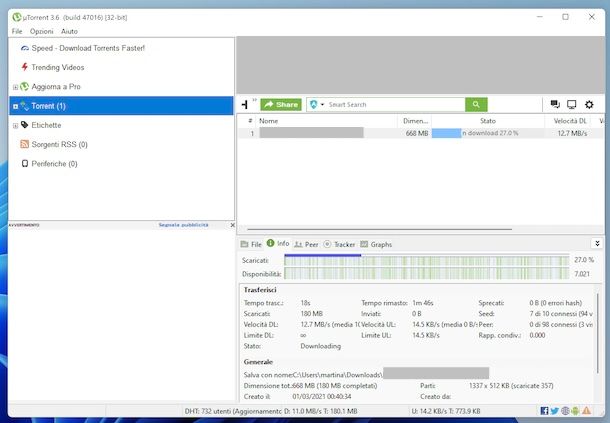This screenshot has width=610, height=423.
Task: Click the speedometer icon beside Speed - Download Torrents Faster
Action: point(25,48)
